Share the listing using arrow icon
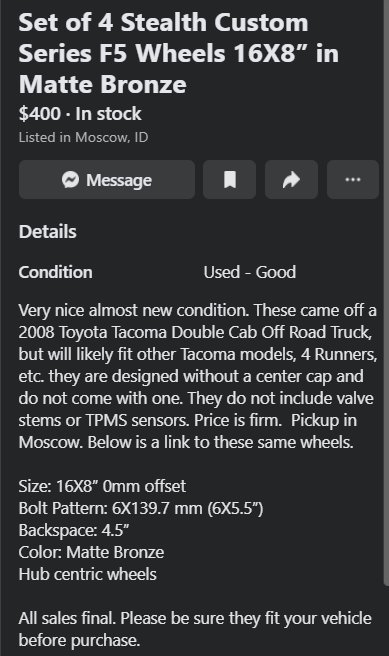The image size is (389, 656). point(292,179)
